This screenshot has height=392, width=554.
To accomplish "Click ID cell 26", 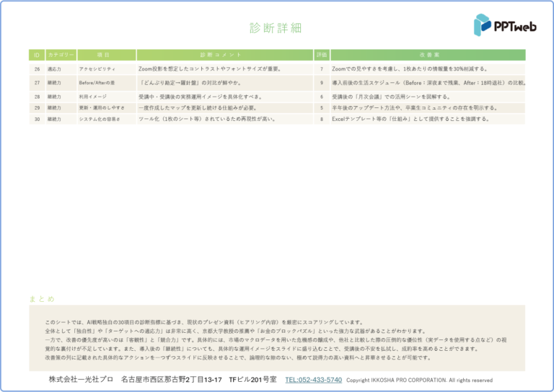I will [37, 69].
